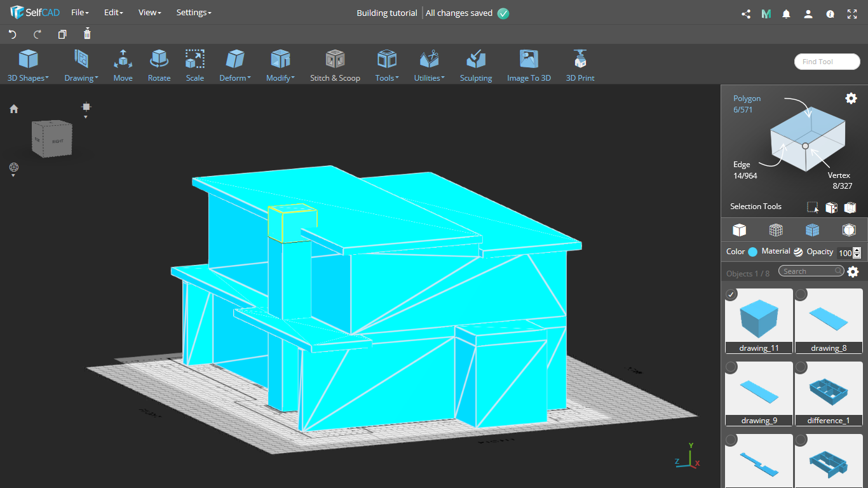The image size is (868, 488).
Task: Open the objects list settings gear
Action: click(x=853, y=272)
